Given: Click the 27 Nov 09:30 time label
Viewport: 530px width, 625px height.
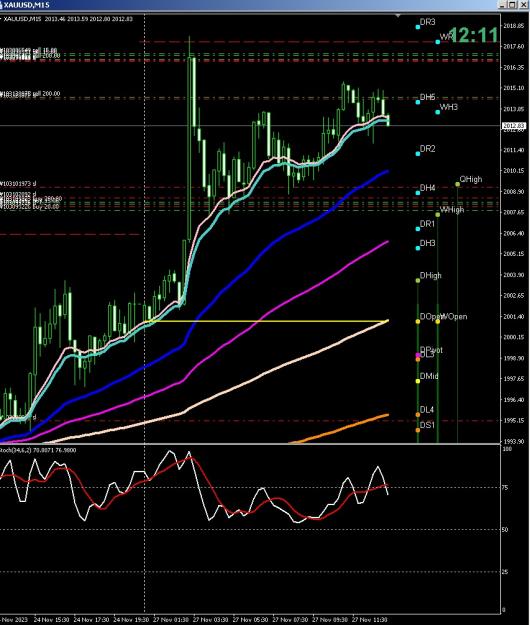Looking at the screenshot, I should 330,620.
